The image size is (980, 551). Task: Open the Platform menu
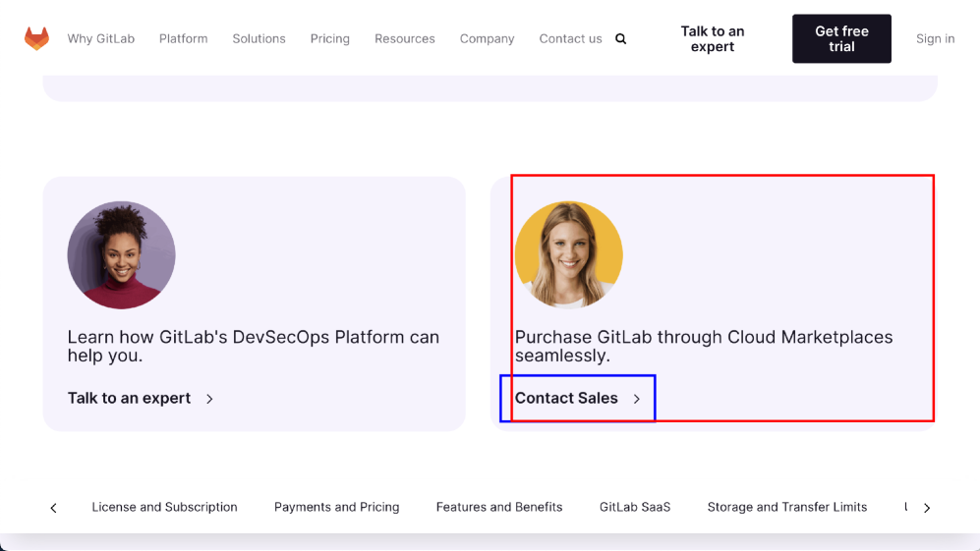tap(183, 38)
